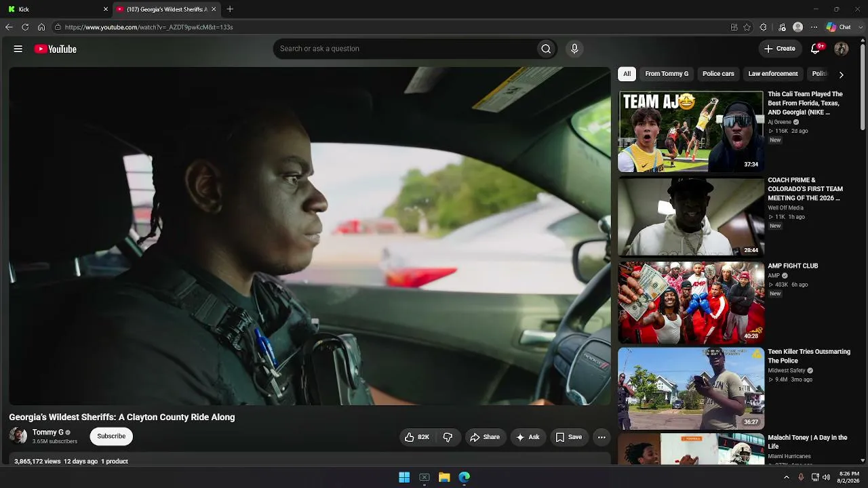Image resolution: width=868 pixels, height=488 pixels.
Task: Filter recommendations by From Tommy G
Action: [x=667, y=74]
